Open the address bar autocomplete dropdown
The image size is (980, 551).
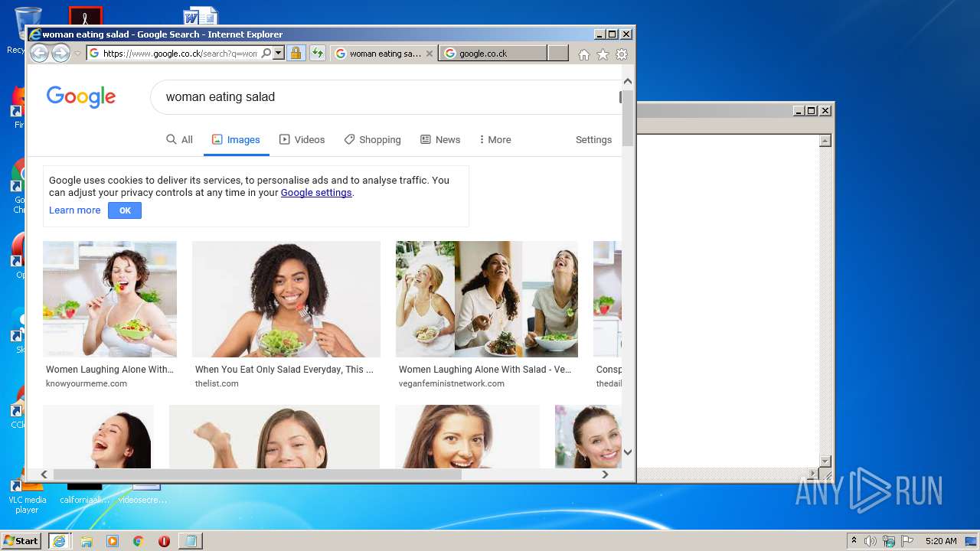279,54
